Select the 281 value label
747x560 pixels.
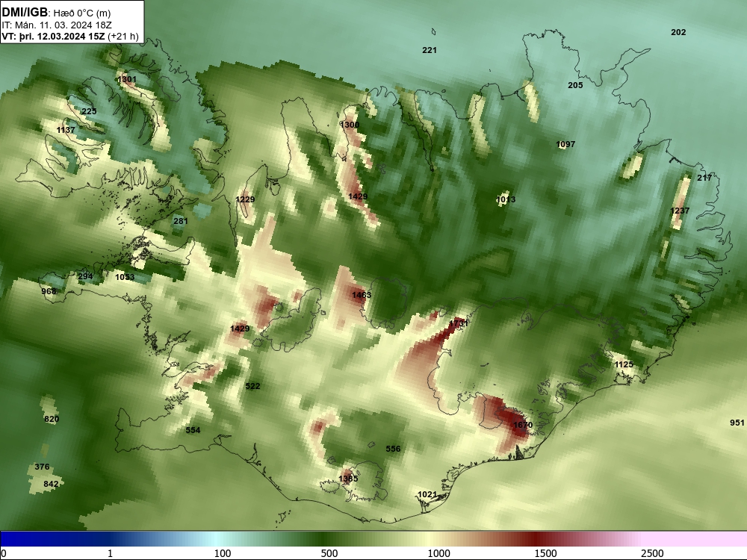click(x=181, y=221)
